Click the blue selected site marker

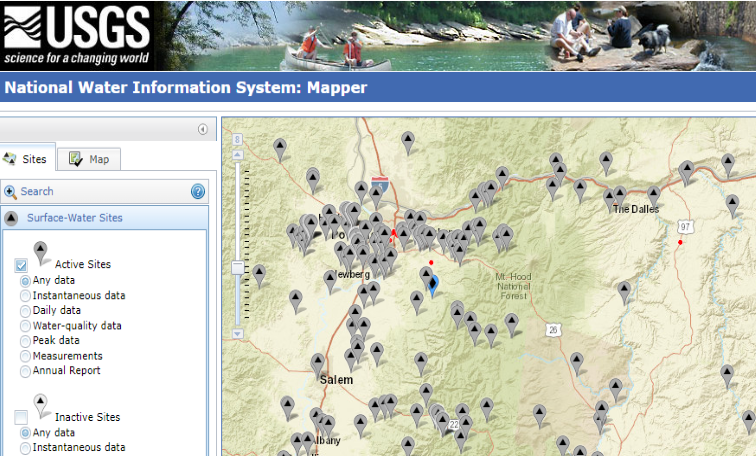click(x=433, y=285)
